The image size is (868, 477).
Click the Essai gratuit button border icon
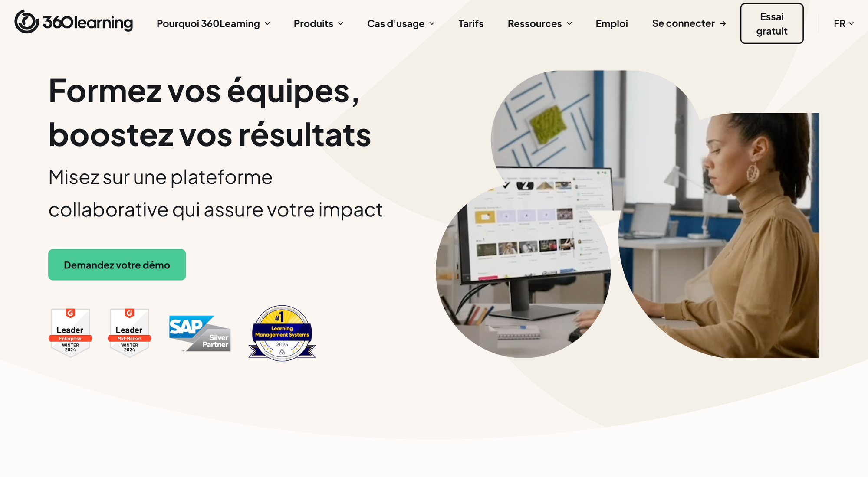[772, 23]
